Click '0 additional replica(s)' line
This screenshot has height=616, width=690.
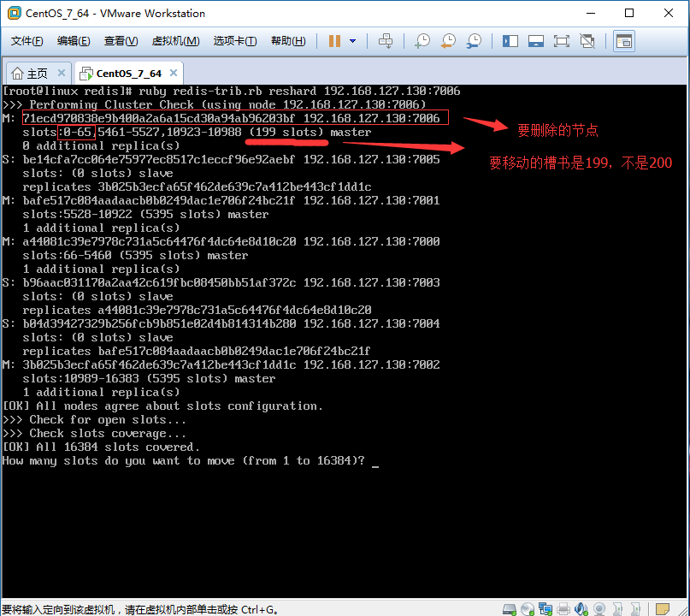coord(101,145)
